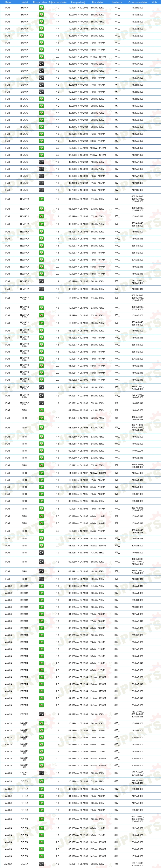Click power value 52kW / 71KM
Viewport: 161px width, 868px height.
pos(98,418)
